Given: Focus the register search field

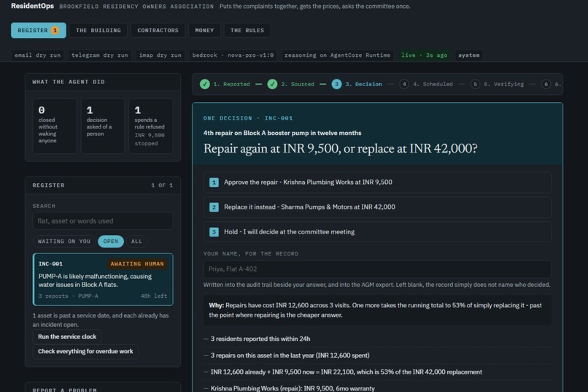Looking at the screenshot, I should click(x=103, y=221).
